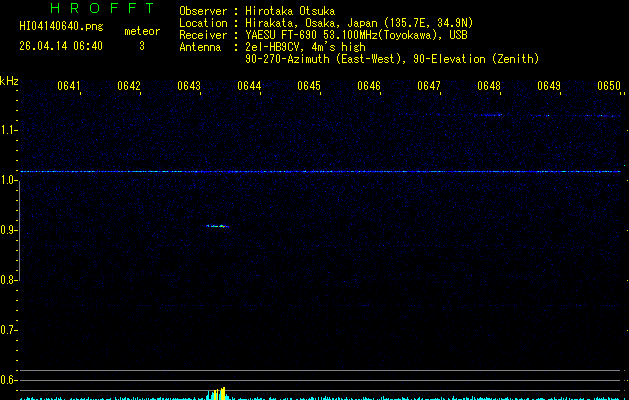The image size is (629, 400).
Task: Click the time marker 0641
Action: (x=69, y=86)
